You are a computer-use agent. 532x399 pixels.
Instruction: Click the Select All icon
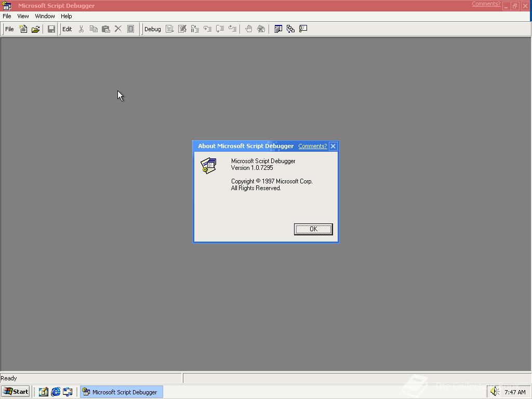pos(130,29)
